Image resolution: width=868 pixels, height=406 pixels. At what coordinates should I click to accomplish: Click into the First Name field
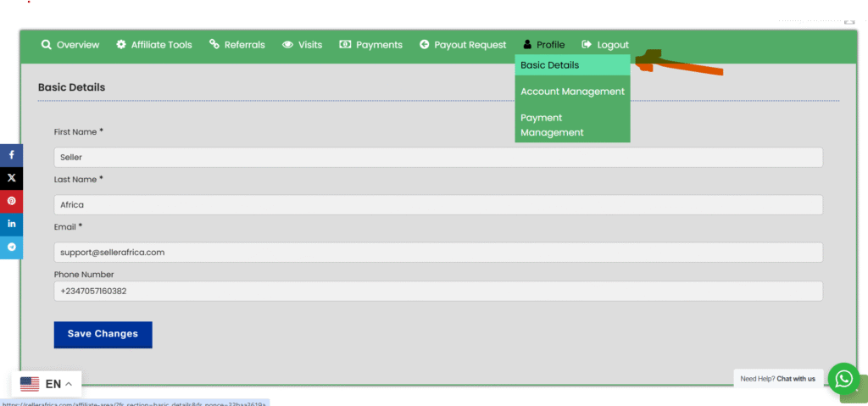[x=437, y=158]
